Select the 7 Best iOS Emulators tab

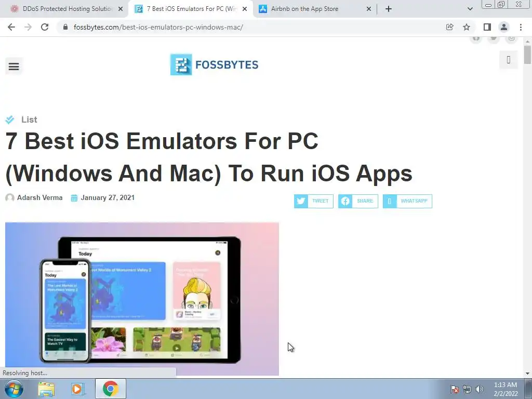[191, 9]
